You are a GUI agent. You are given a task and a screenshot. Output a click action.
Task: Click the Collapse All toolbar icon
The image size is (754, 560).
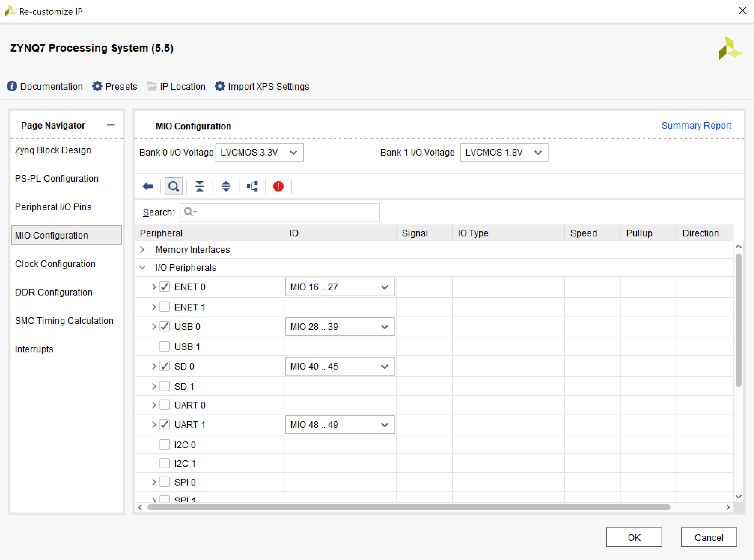click(x=200, y=186)
